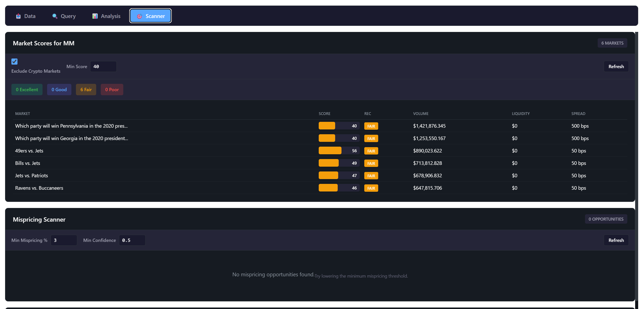
Task: Click volume $647,815.706
Action: (428, 188)
